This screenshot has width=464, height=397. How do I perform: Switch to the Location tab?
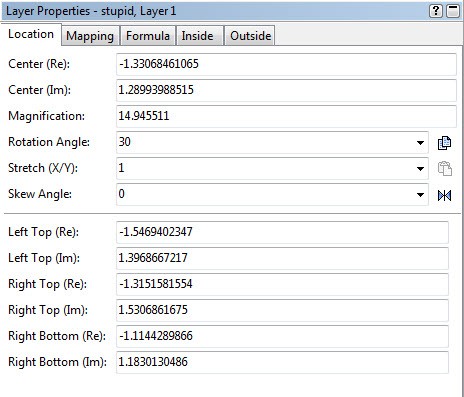(x=31, y=34)
